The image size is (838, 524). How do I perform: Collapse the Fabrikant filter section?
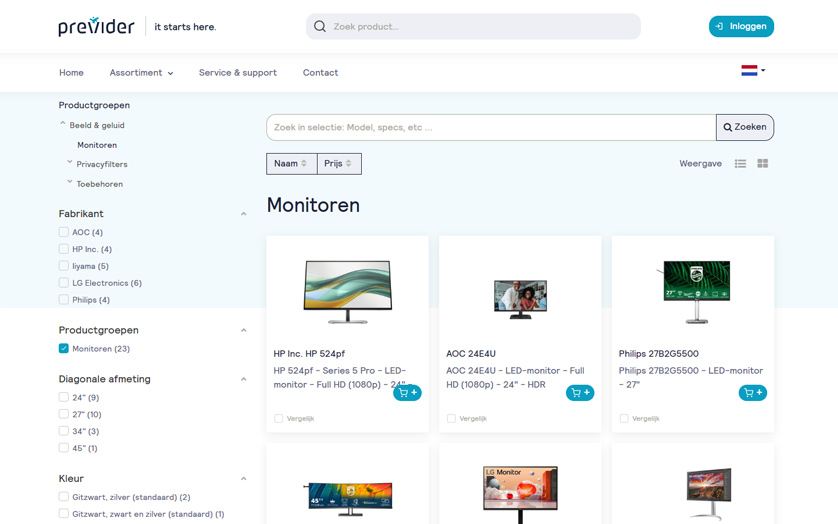pyautogui.click(x=243, y=214)
